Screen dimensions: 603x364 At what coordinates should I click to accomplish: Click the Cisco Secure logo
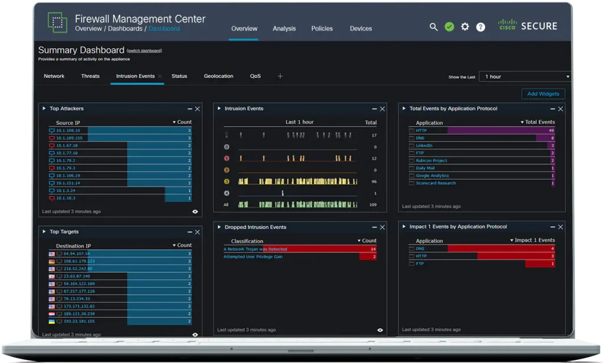[x=528, y=25]
